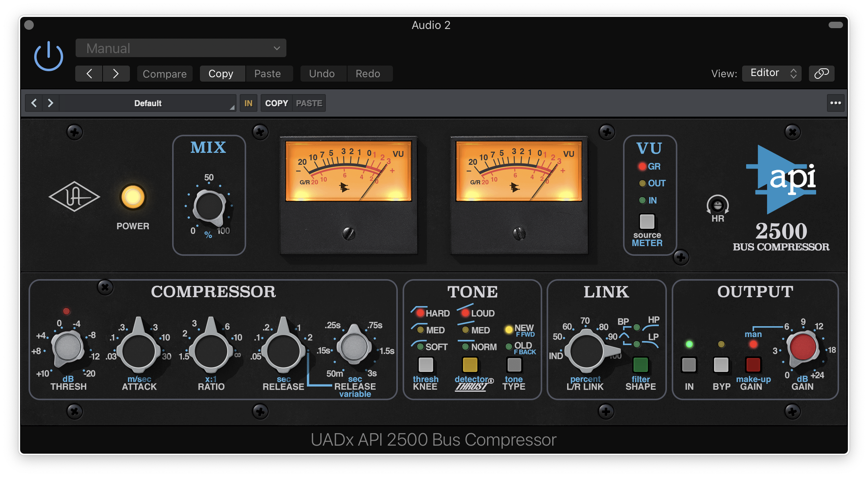Click the MIX percentage knob
This screenshot has height=477, width=868.
click(209, 206)
